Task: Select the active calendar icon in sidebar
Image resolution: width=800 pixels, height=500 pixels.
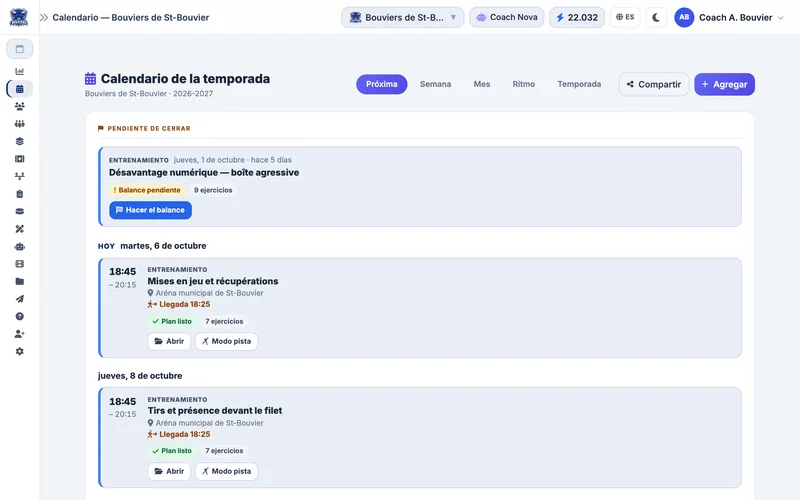Action: (x=19, y=89)
